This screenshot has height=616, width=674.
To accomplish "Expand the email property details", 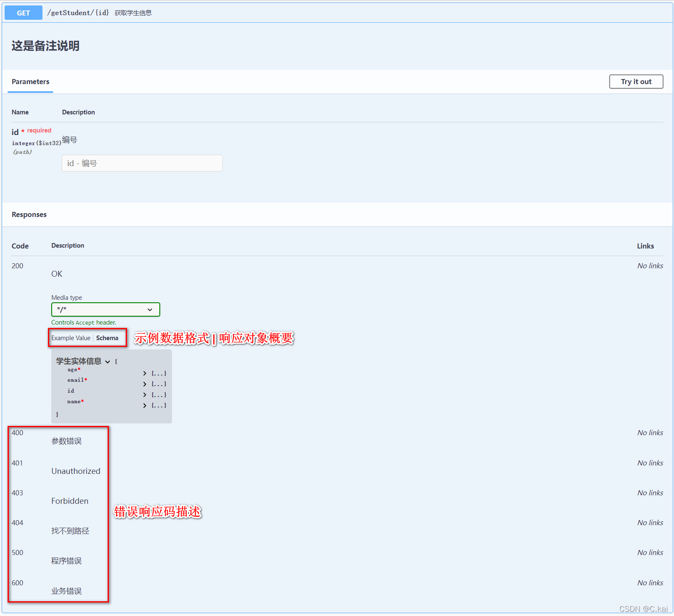I will point(145,384).
